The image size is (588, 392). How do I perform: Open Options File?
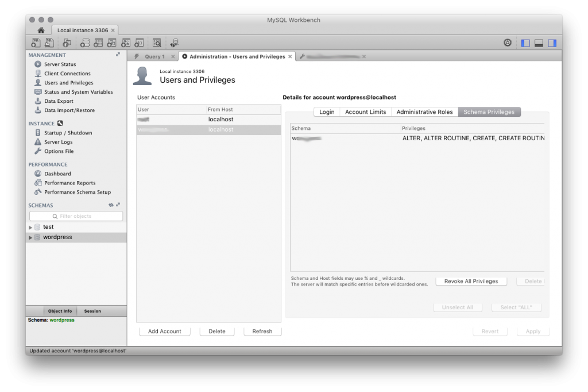(59, 151)
